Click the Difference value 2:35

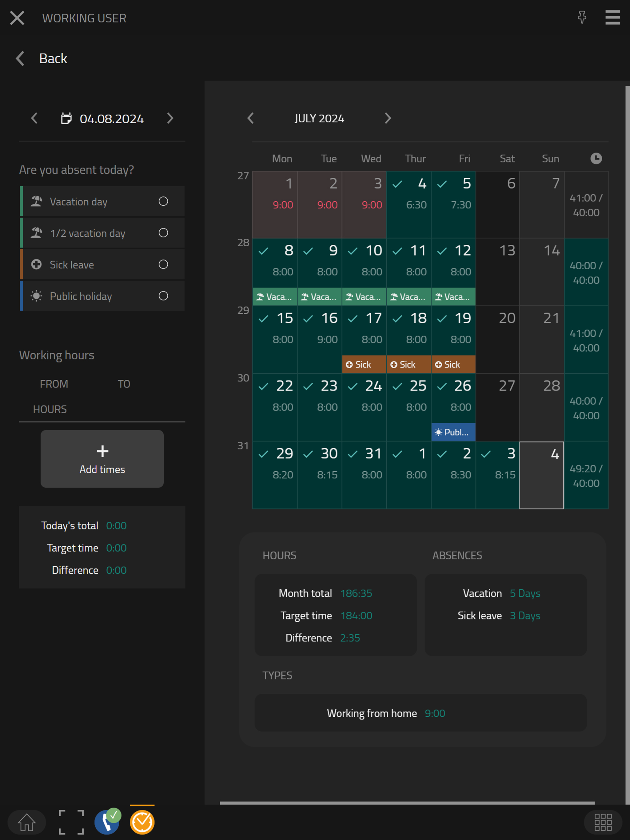pyautogui.click(x=350, y=638)
